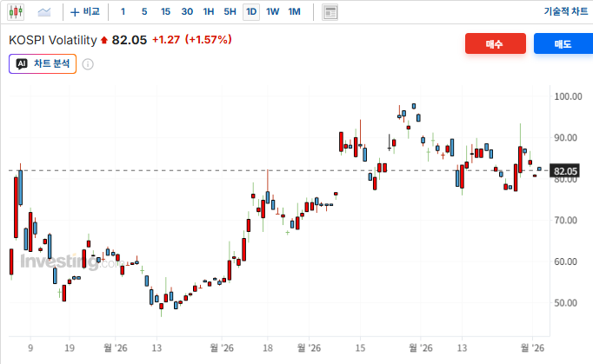Select the candlestick chart type icon
Viewport: 593px width, 364px height.
pyautogui.click(x=16, y=11)
